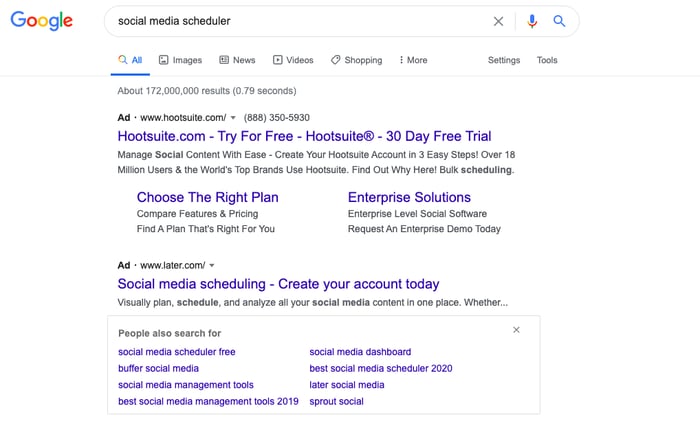This screenshot has width=700, height=428.
Task: Select the 'sprout social' suggested search
Action: pyautogui.click(x=337, y=401)
